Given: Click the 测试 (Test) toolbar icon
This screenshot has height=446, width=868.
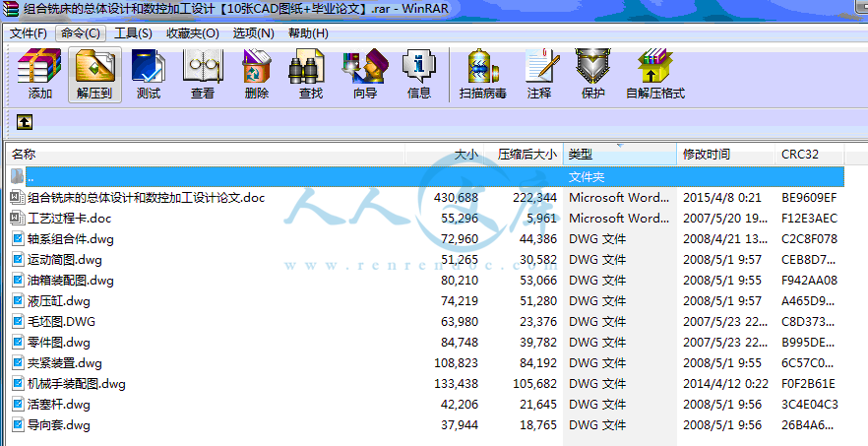Looking at the screenshot, I should 149,67.
